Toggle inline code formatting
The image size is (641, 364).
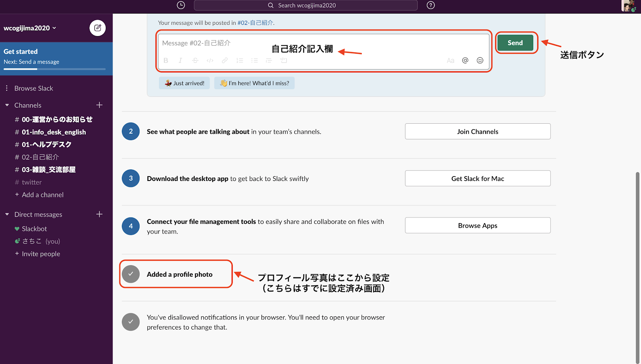(210, 60)
